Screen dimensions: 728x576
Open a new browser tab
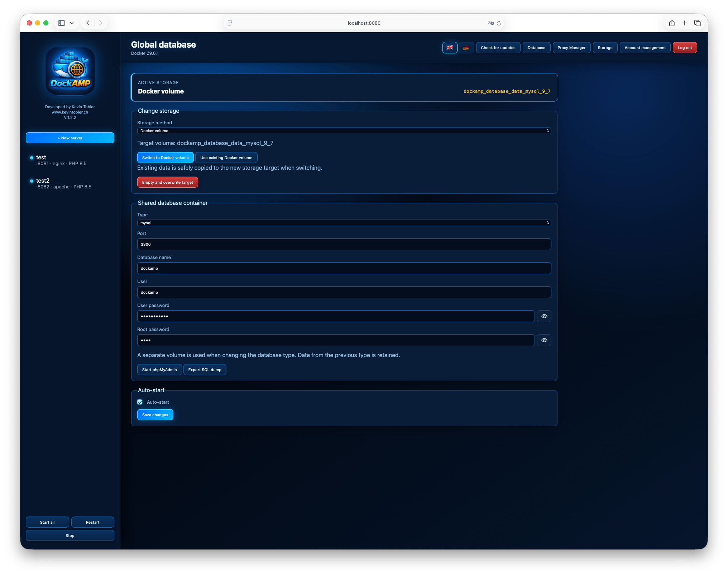point(684,23)
